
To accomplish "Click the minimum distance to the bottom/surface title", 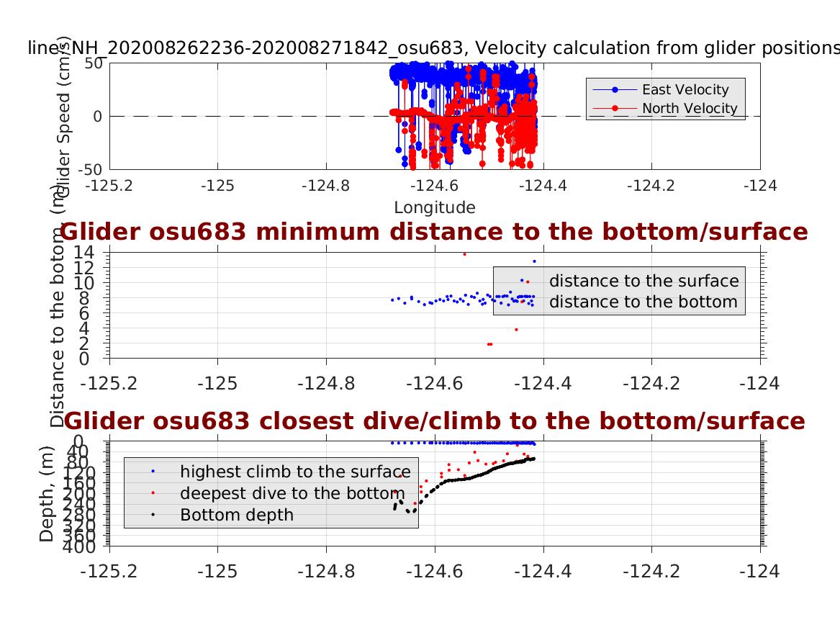I will coord(433,232).
